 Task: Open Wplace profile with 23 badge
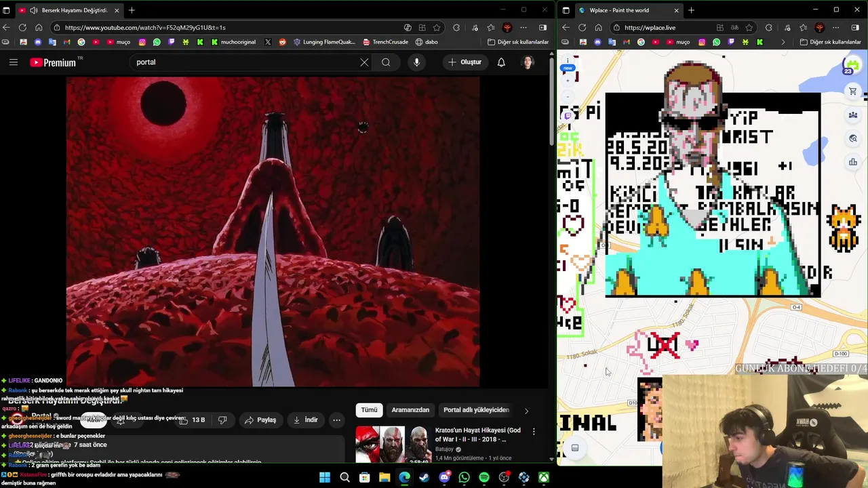tap(852, 66)
